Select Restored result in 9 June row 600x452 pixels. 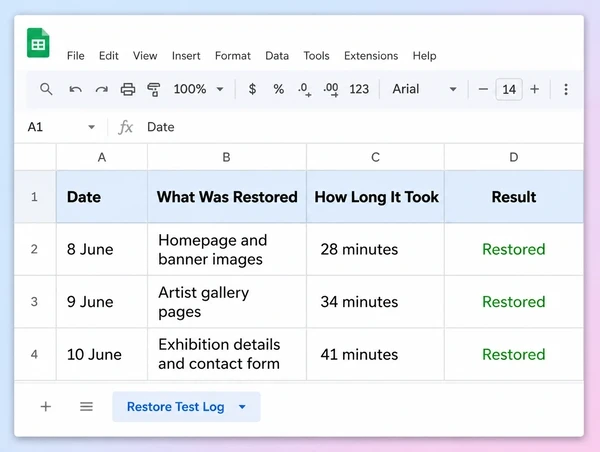[514, 302]
